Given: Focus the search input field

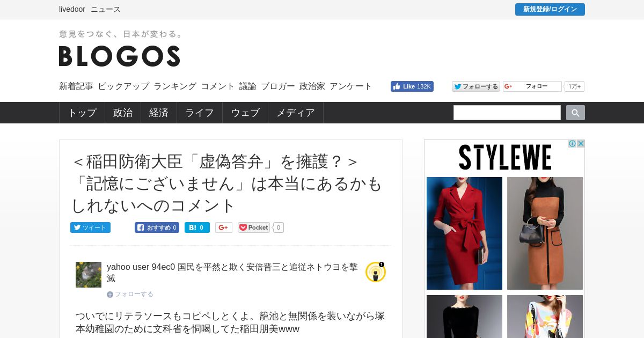Looking at the screenshot, I should pyautogui.click(x=507, y=113).
